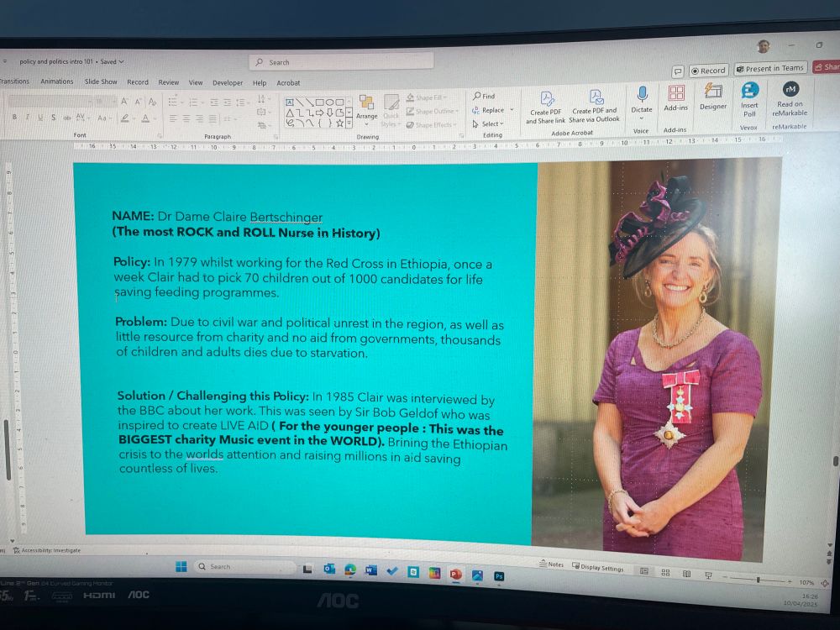840x630 pixels.
Task: Click Find in the Editing group
Action: tap(485, 96)
